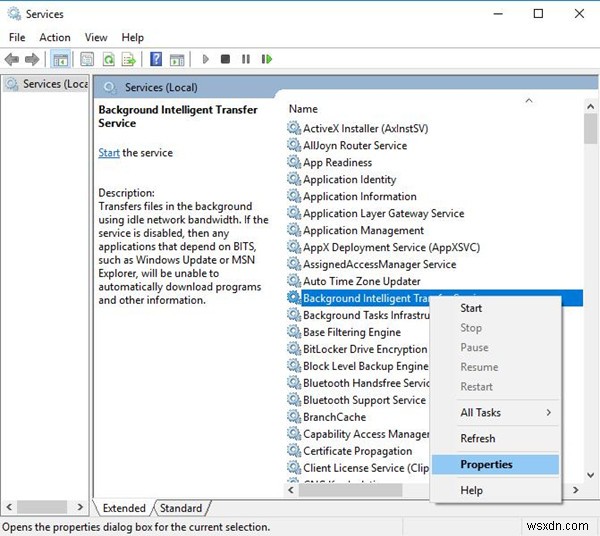Click gear icon beside Auto Time Zone Updater
Viewport: 600px width, 536px height.
pos(294,281)
